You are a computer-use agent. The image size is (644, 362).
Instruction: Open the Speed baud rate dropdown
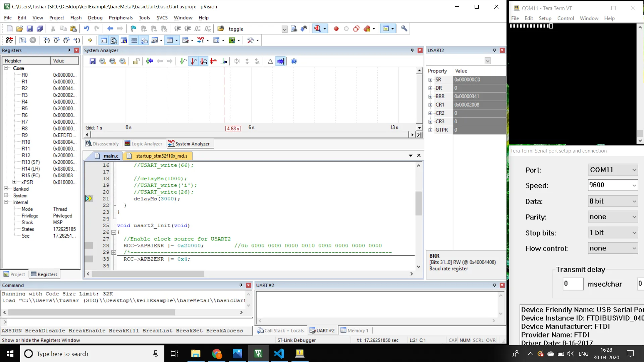click(634, 185)
